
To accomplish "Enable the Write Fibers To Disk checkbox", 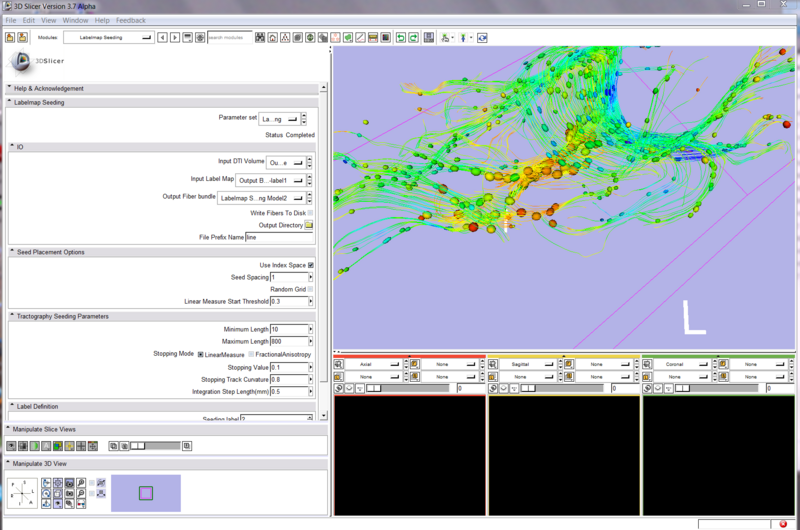I will [x=310, y=213].
